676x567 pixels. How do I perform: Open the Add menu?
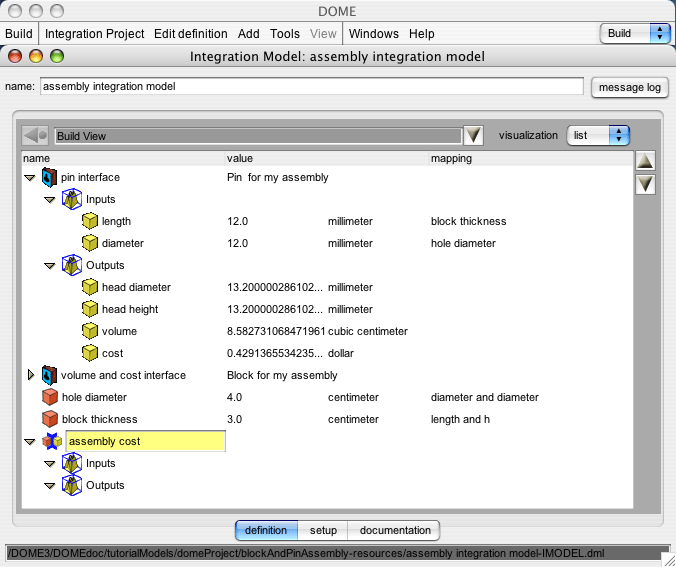pyautogui.click(x=249, y=34)
